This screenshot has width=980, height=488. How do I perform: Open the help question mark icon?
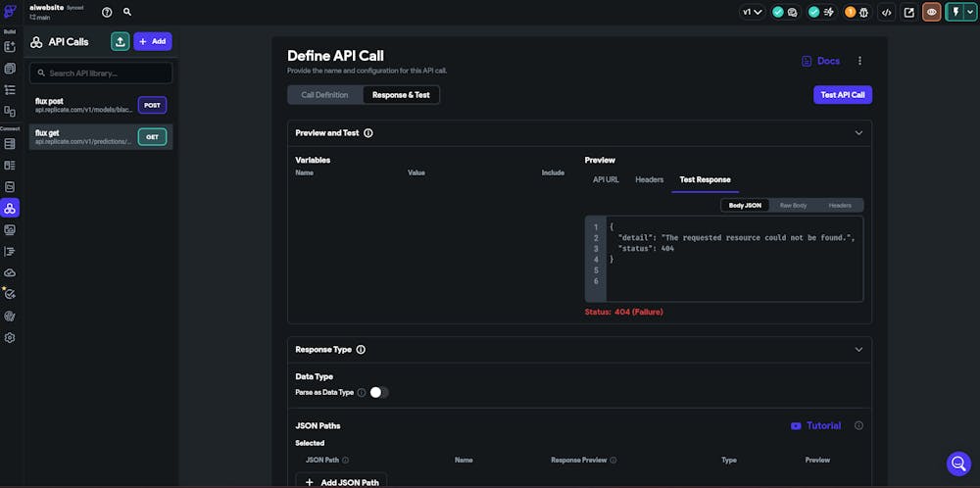108,12
